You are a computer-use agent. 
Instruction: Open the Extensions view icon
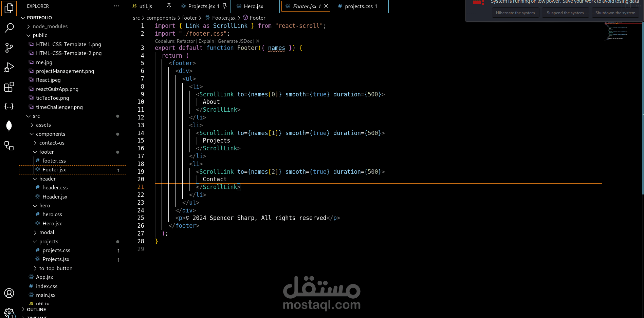(x=9, y=87)
